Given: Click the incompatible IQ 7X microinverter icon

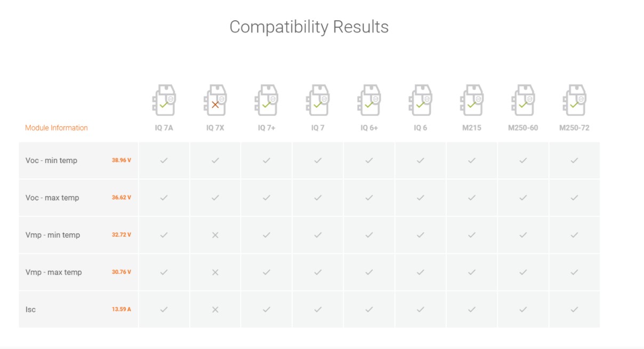Looking at the screenshot, I should pos(215,100).
